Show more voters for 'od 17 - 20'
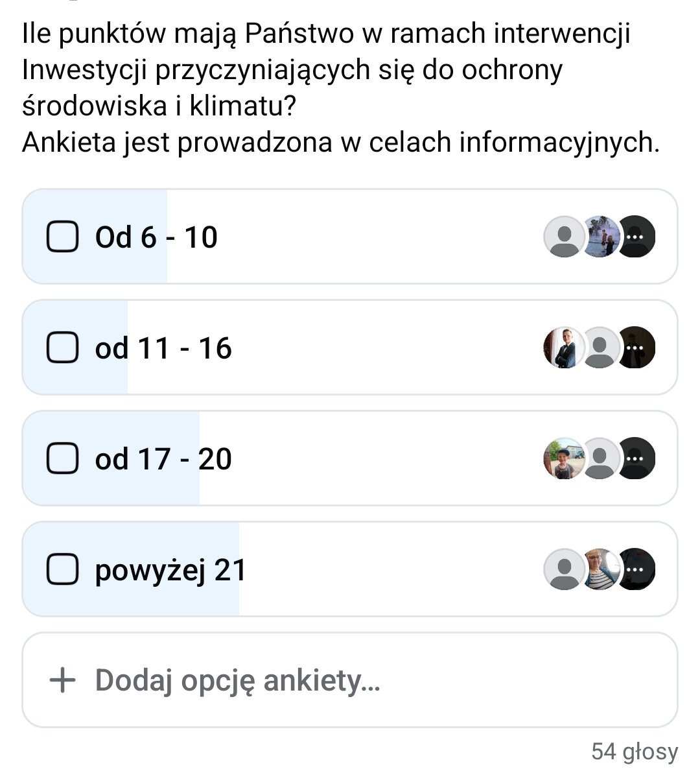This screenshot has height=782, width=700. pyautogui.click(x=636, y=459)
